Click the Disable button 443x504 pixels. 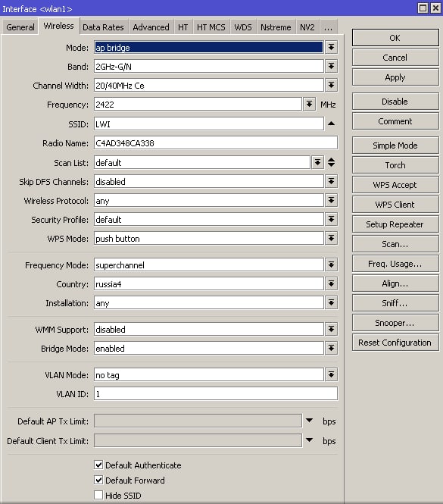(395, 102)
